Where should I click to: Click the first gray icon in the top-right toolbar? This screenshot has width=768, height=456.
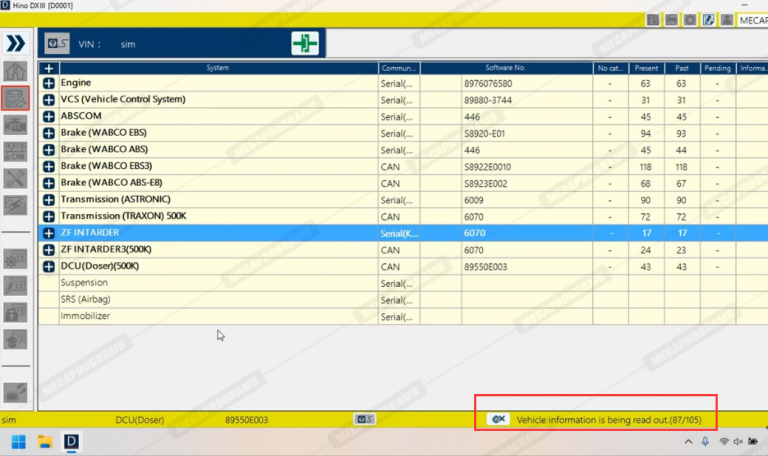[653, 20]
